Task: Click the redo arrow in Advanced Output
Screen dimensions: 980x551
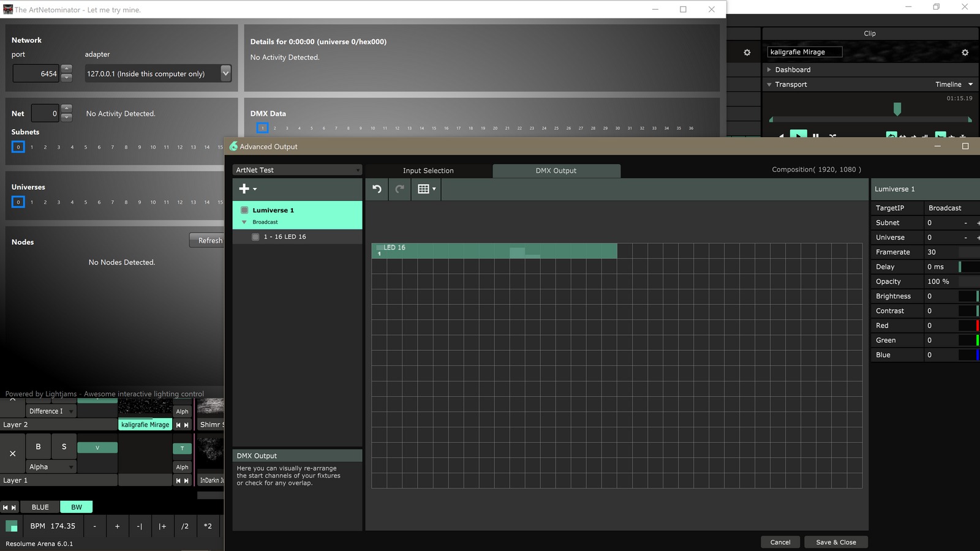Action: [400, 189]
